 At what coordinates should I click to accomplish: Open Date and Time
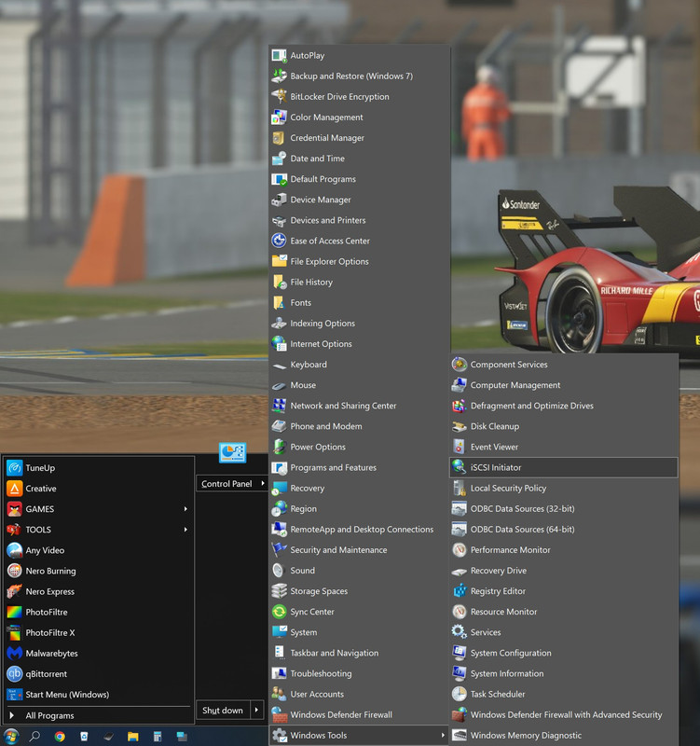359,159
